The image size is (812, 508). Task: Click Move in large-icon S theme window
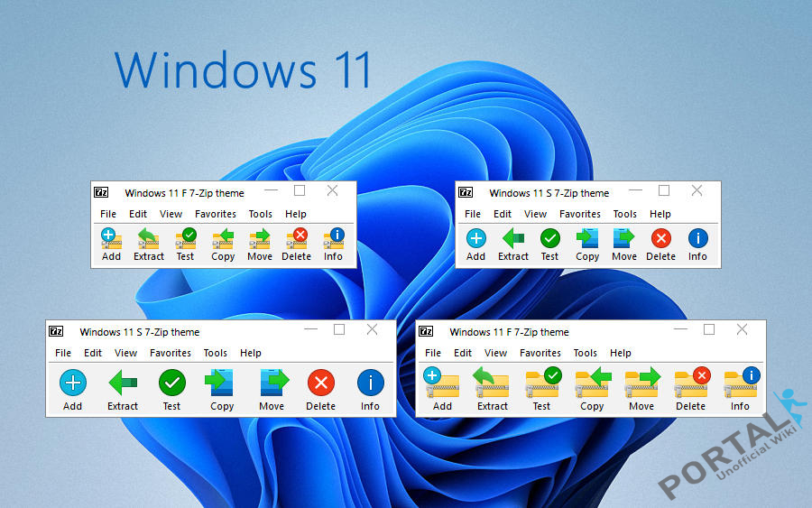(272, 390)
